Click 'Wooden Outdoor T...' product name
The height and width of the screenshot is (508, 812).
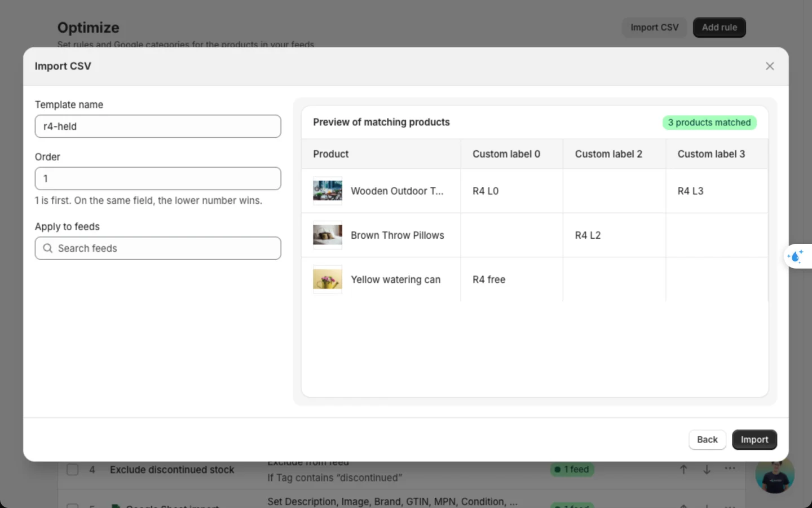click(x=397, y=191)
